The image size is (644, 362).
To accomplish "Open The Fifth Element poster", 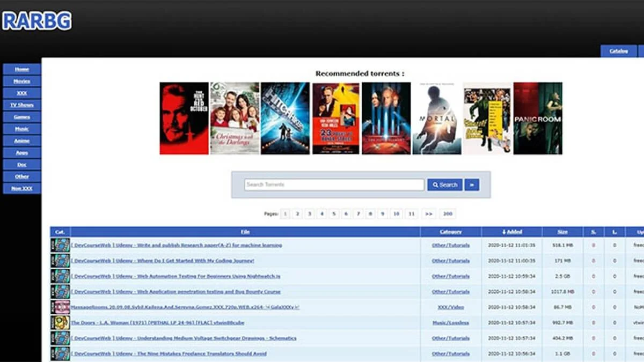I will [386, 118].
